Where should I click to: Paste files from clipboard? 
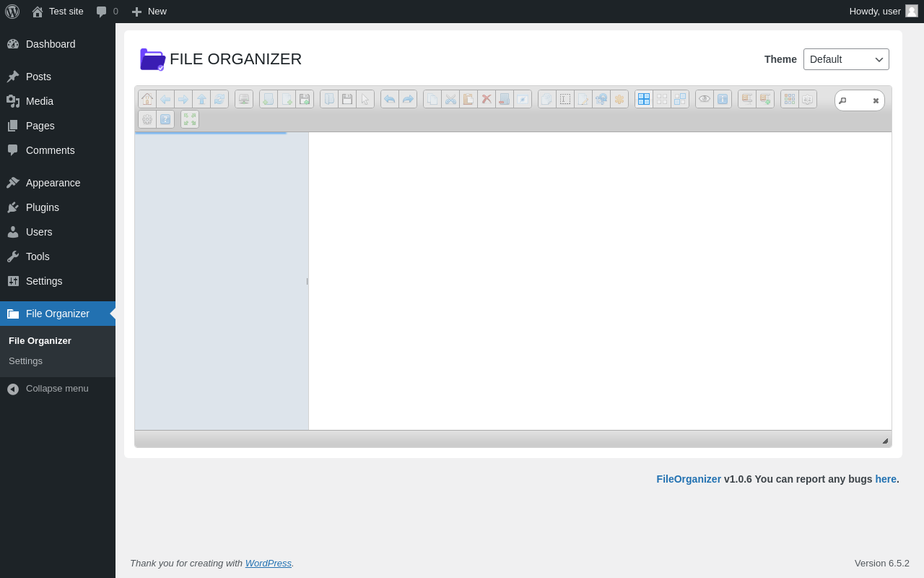(x=468, y=99)
